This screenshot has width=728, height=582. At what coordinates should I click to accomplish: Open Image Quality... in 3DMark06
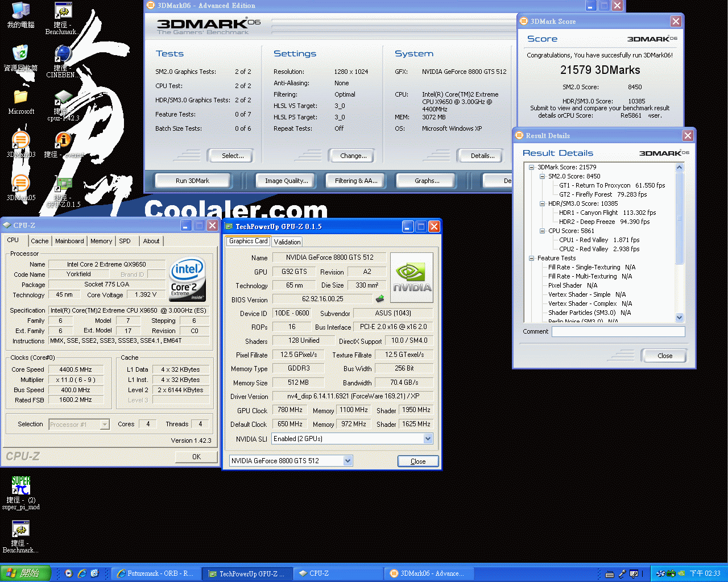pyautogui.click(x=286, y=181)
